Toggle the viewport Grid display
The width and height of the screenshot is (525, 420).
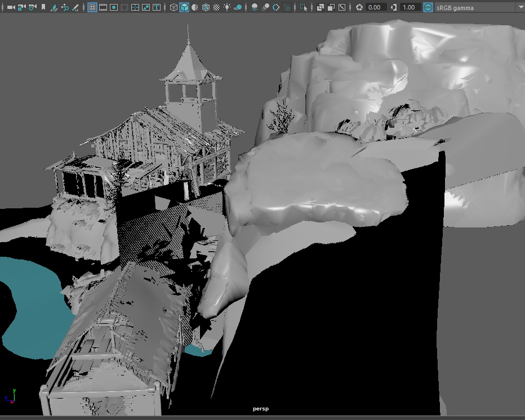(x=92, y=7)
